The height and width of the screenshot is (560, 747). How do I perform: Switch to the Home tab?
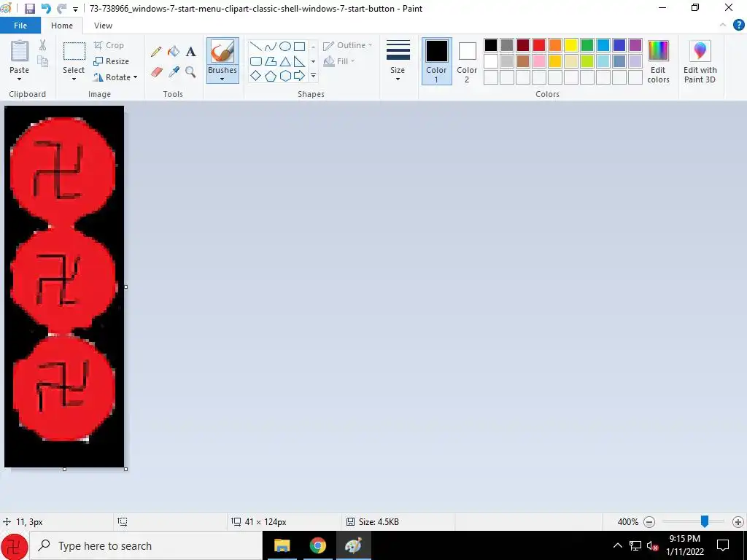click(62, 26)
